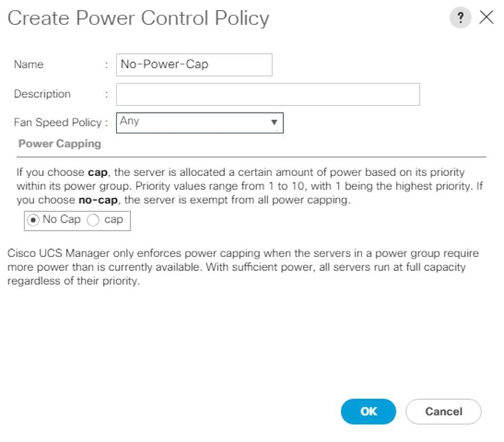Screen dimensions: 504x442
Task: Click the bold 'cap' word in the explanation
Action: pos(98,173)
